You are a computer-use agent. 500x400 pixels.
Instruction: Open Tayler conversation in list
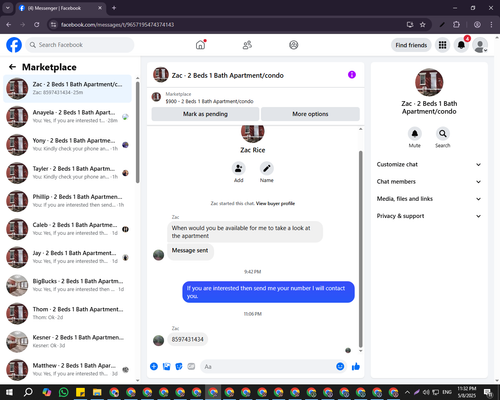pyautogui.click(x=67, y=173)
